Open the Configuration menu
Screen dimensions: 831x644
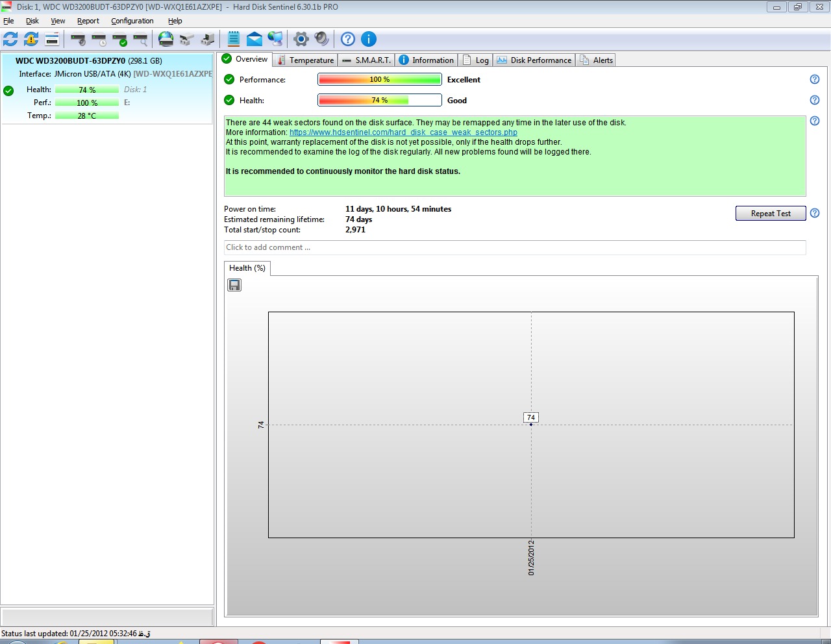pyautogui.click(x=132, y=21)
